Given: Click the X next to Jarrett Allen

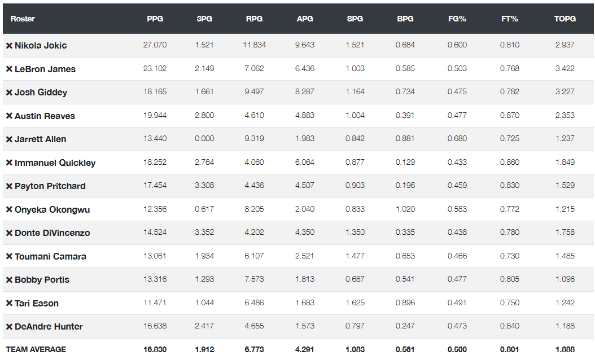Looking at the screenshot, I should pyautogui.click(x=9, y=139).
